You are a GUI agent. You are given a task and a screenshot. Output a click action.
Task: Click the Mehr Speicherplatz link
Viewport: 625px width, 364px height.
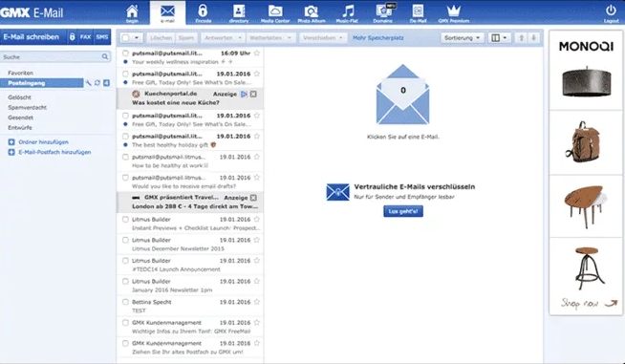point(378,38)
